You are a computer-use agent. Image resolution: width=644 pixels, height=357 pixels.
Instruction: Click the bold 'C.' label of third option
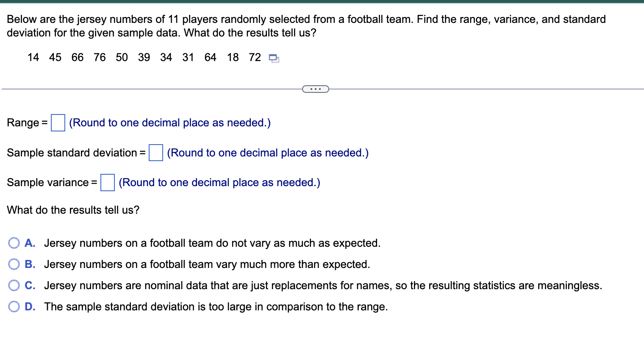30,285
